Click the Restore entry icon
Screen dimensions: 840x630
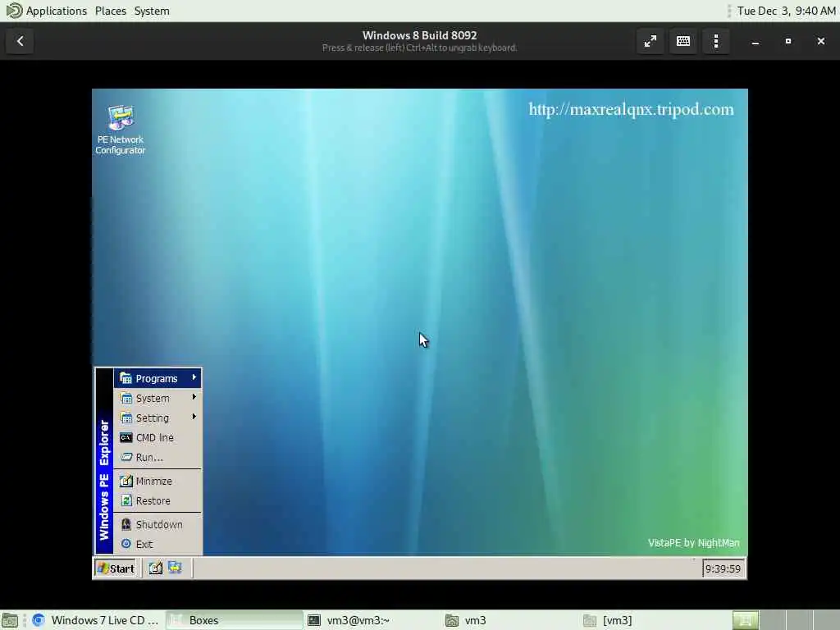126,500
